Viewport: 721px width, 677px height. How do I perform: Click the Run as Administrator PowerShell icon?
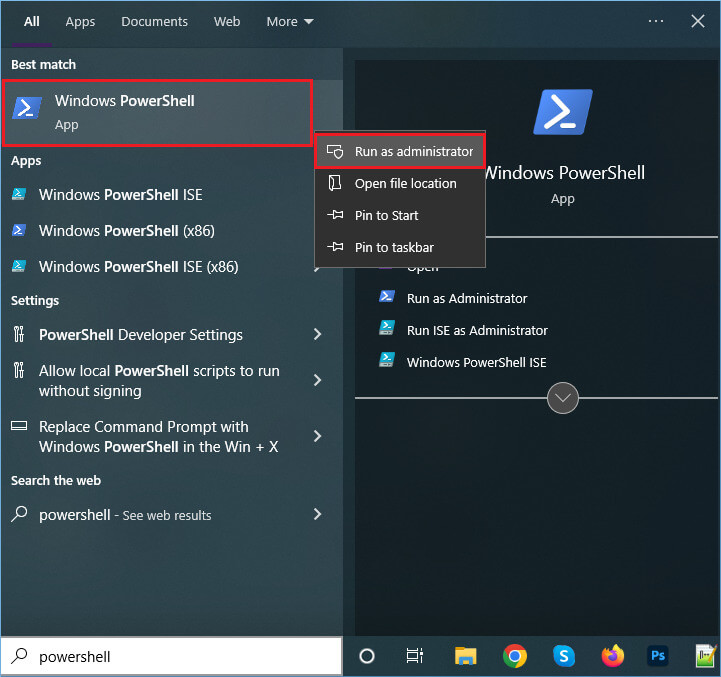coord(387,296)
